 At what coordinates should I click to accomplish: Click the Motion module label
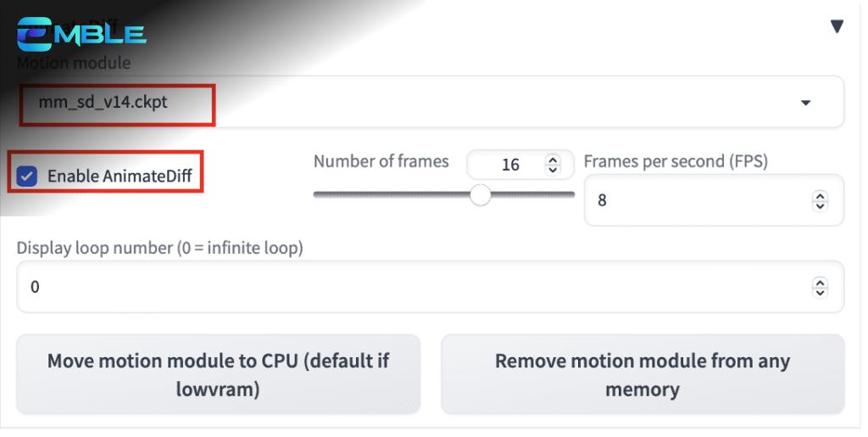point(74,63)
